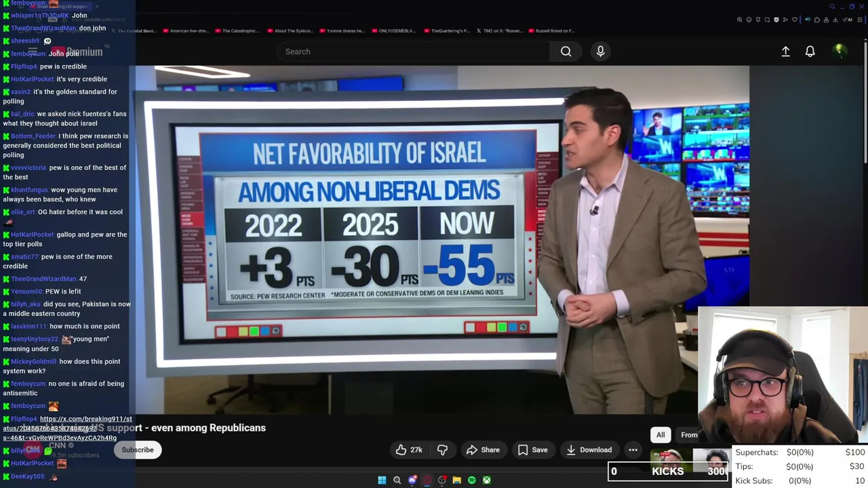This screenshot has width=868, height=488.
Task: Click chat username 'teenytinytony22'
Action: (35, 339)
